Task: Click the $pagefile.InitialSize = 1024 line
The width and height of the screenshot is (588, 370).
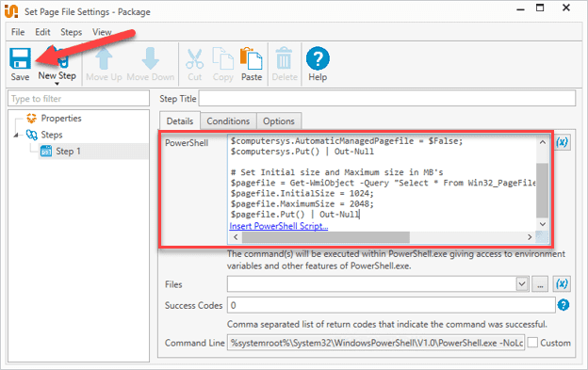Action: pyautogui.click(x=302, y=194)
